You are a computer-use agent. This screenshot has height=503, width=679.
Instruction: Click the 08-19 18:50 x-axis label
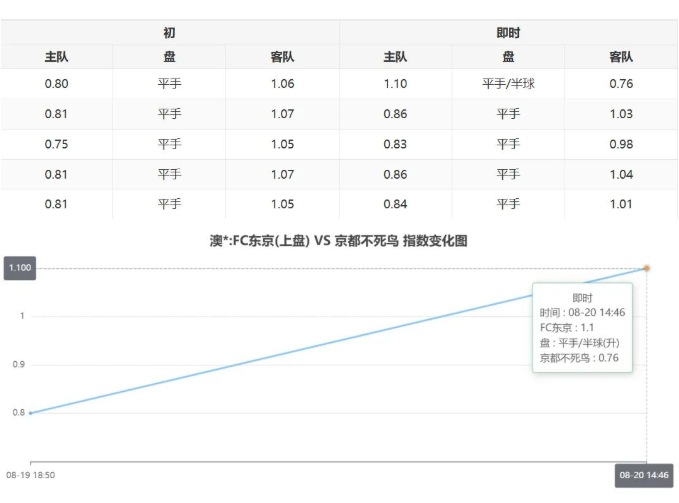30,476
